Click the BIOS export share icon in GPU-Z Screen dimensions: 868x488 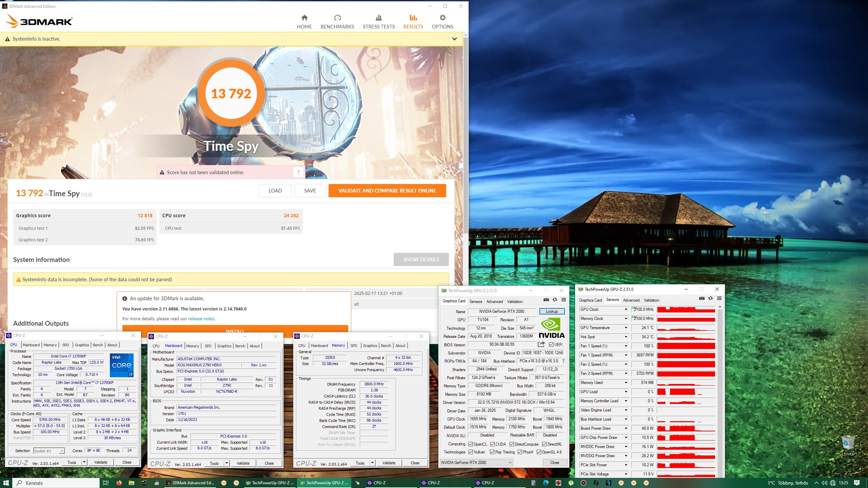coord(541,344)
